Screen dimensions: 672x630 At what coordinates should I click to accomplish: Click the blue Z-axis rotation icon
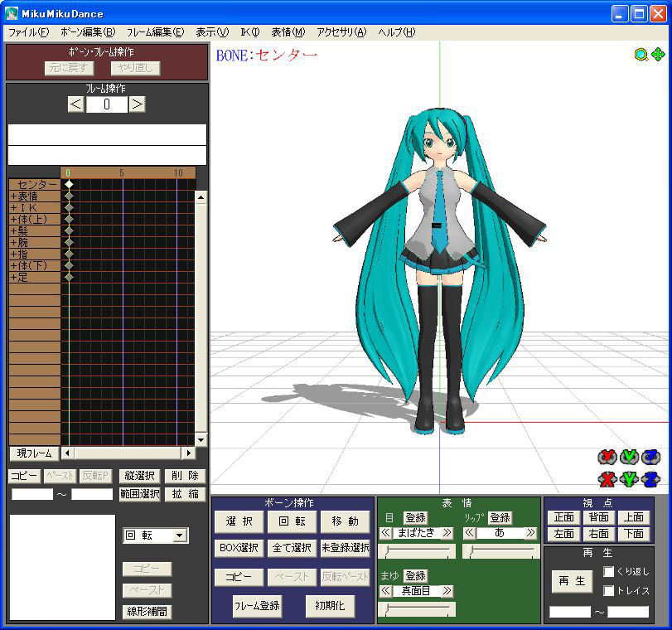click(650, 457)
